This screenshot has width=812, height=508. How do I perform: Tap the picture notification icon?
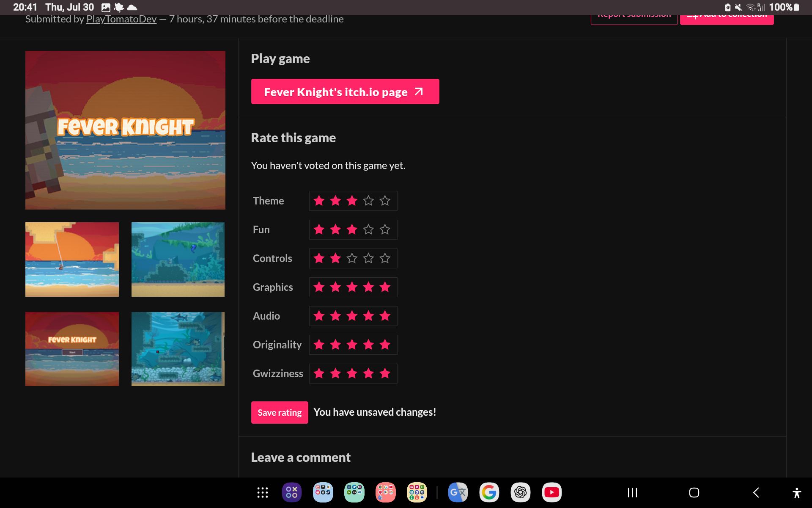pos(106,7)
